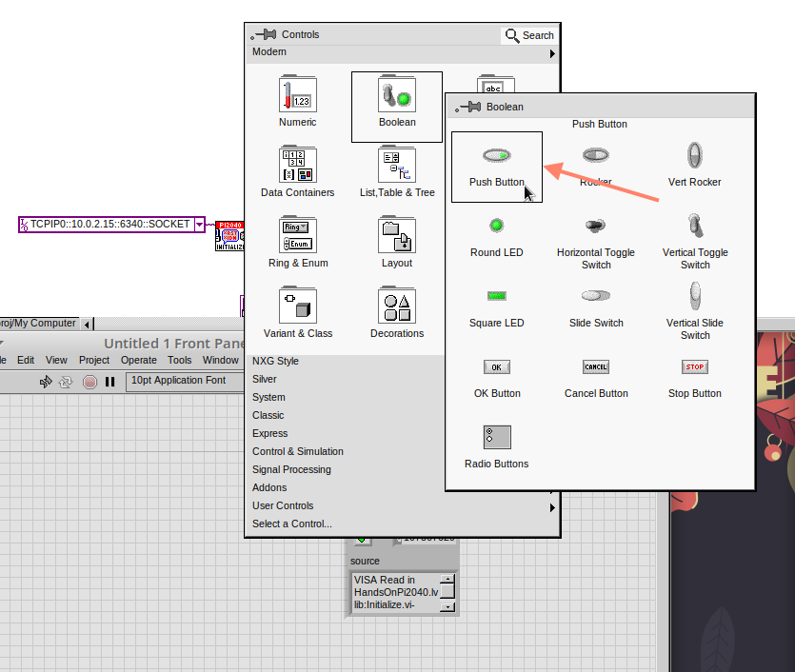Viewport: 795px width, 672px height.
Task: Select the OK Button control
Action: click(x=497, y=378)
